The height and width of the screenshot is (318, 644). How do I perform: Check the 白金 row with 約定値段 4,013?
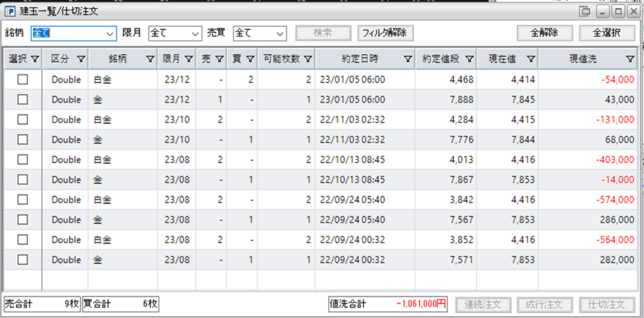(x=23, y=159)
